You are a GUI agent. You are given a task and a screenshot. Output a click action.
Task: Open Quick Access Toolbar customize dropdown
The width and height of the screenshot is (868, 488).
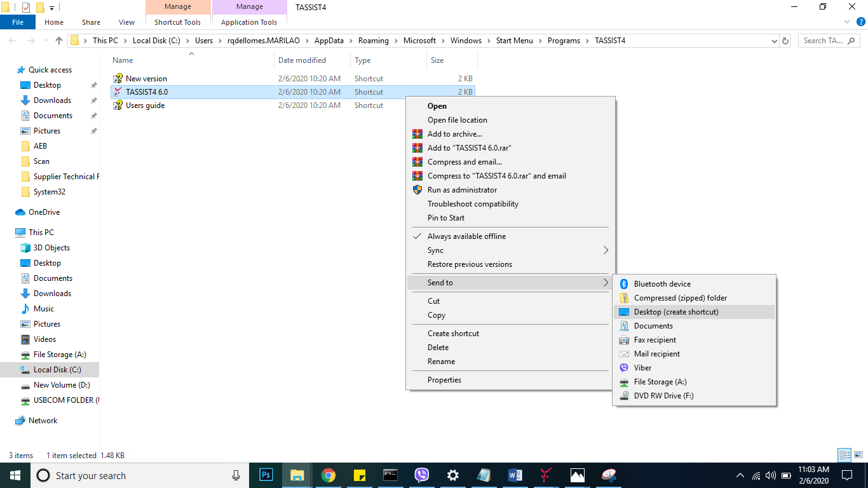pos(51,8)
